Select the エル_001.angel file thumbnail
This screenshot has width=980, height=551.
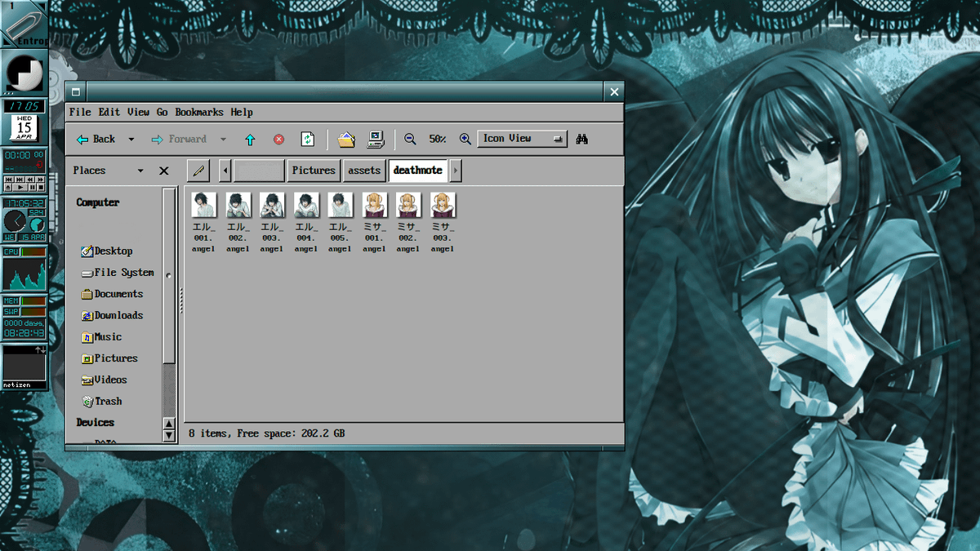pyautogui.click(x=203, y=204)
